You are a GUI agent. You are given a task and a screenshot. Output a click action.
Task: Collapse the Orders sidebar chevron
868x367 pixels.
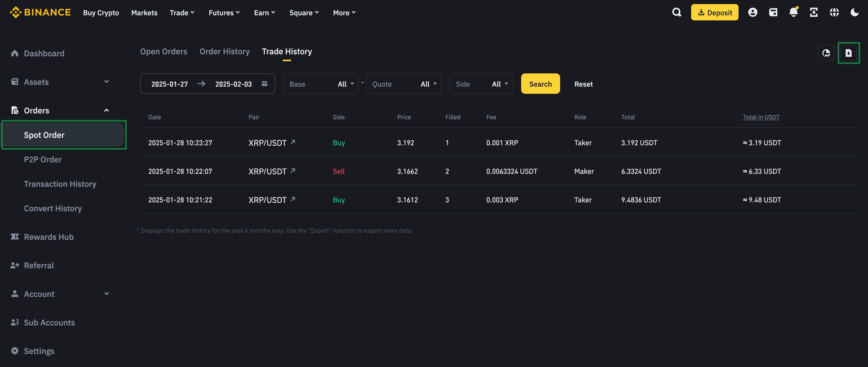(107, 110)
